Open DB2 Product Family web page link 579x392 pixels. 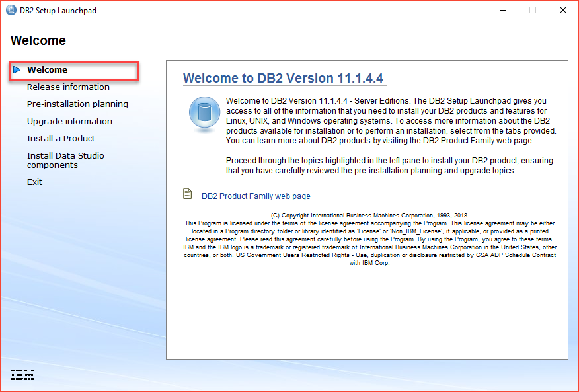click(256, 196)
